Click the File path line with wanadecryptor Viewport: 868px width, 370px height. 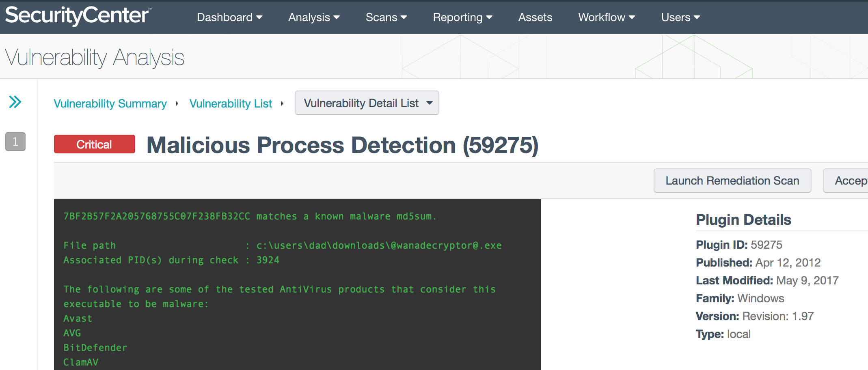pos(283,245)
